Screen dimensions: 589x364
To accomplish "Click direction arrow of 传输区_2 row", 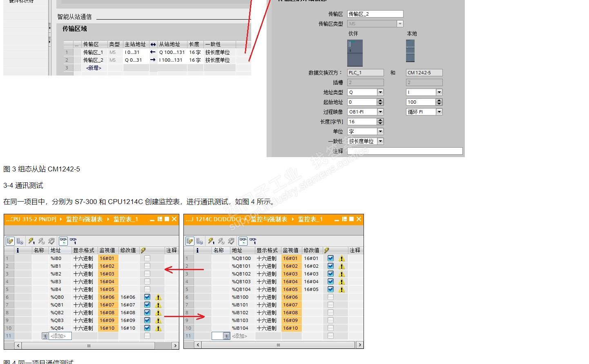I will coord(153,60).
